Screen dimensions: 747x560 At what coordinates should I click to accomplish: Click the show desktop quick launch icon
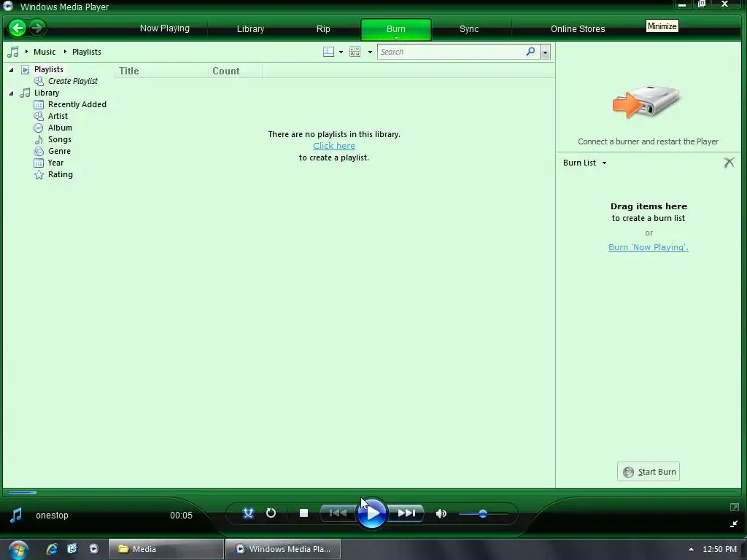click(72, 549)
